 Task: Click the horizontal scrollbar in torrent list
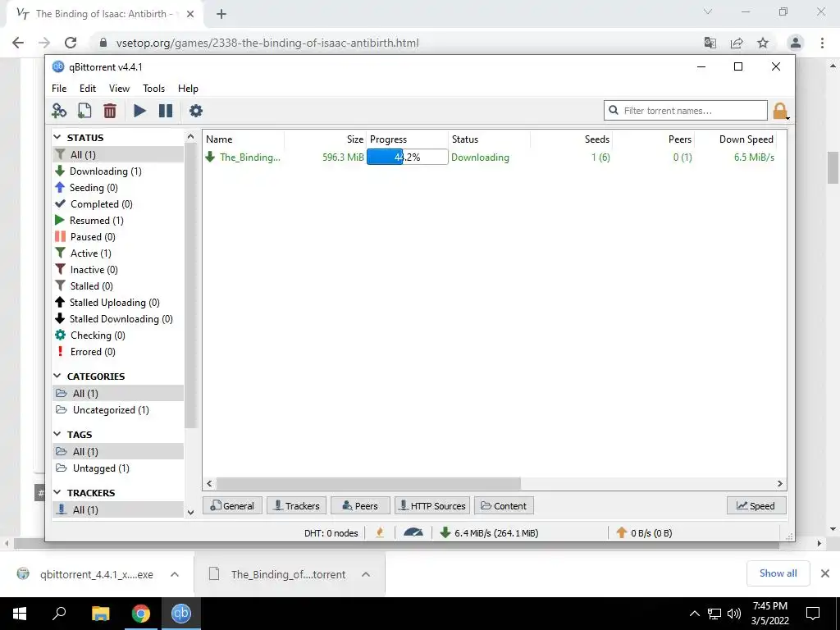coord(368,484)
